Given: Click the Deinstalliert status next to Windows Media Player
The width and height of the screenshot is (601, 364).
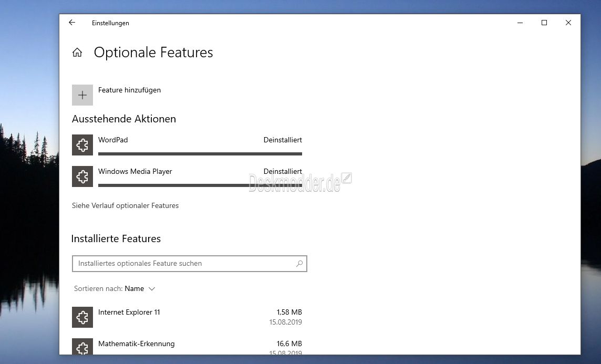Looking at the screenshot, I should coord(283,171).
